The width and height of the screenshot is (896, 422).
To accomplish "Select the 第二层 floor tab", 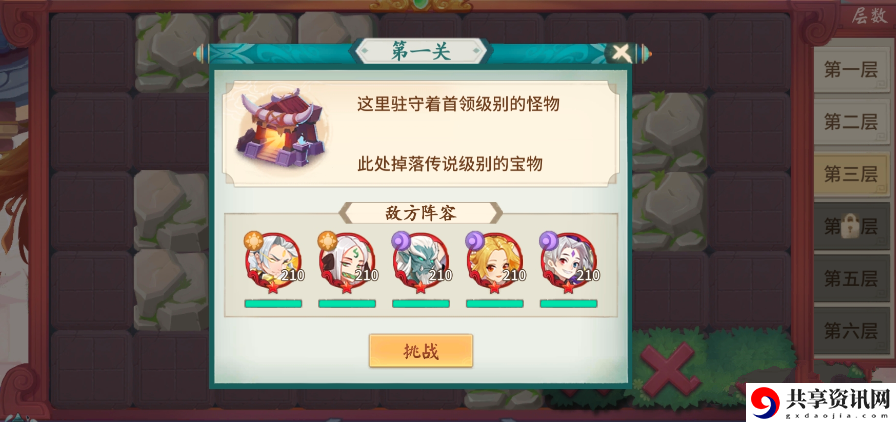I will point(851,122).
